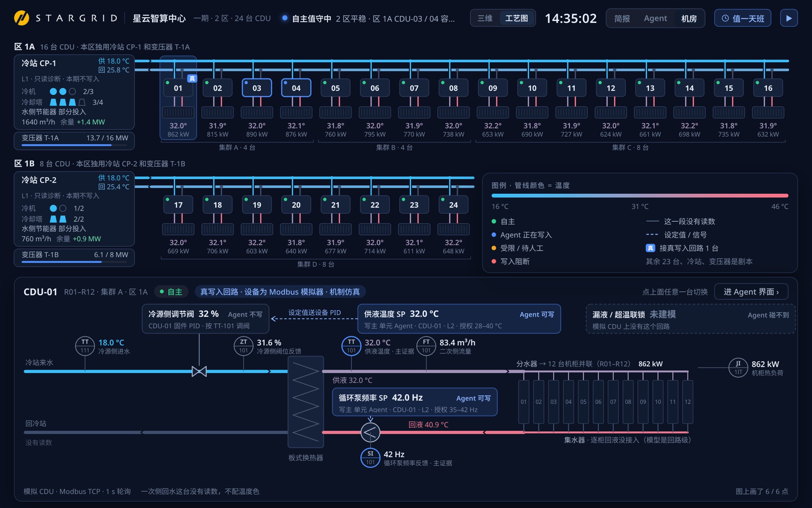Switch to the 三维 view
This screenshot has width=812, height=508.
click(485, 18)
